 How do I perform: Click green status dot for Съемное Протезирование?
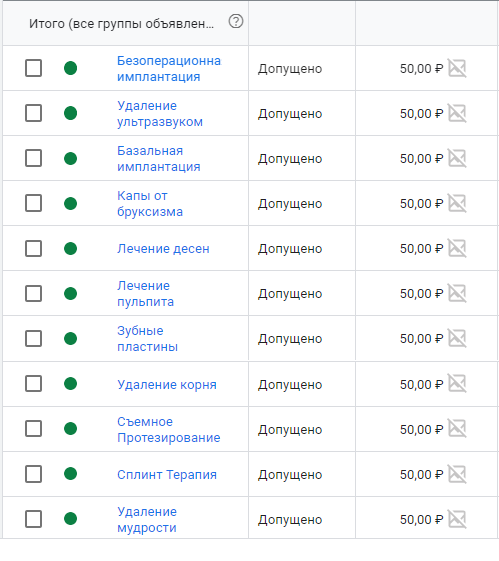coord(70,428)
